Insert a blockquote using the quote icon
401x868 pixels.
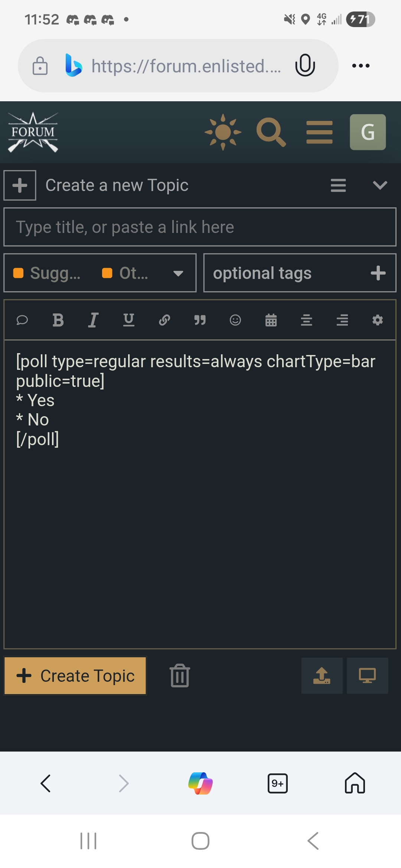pos(200,320)
